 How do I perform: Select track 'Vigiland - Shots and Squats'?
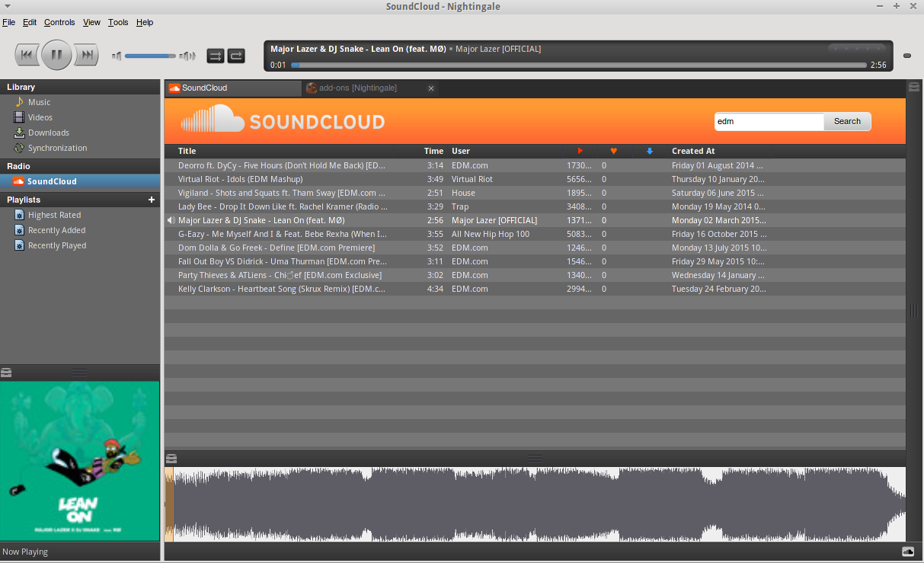point(535,193)
